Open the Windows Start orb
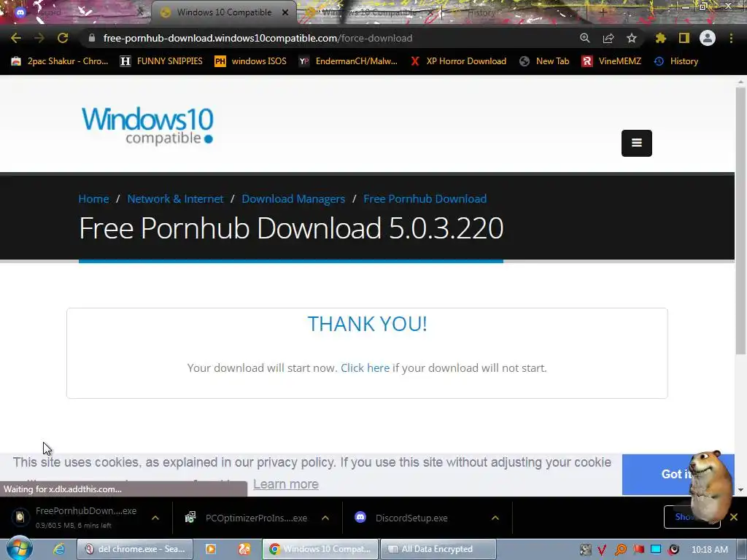 tap(20, 548)
